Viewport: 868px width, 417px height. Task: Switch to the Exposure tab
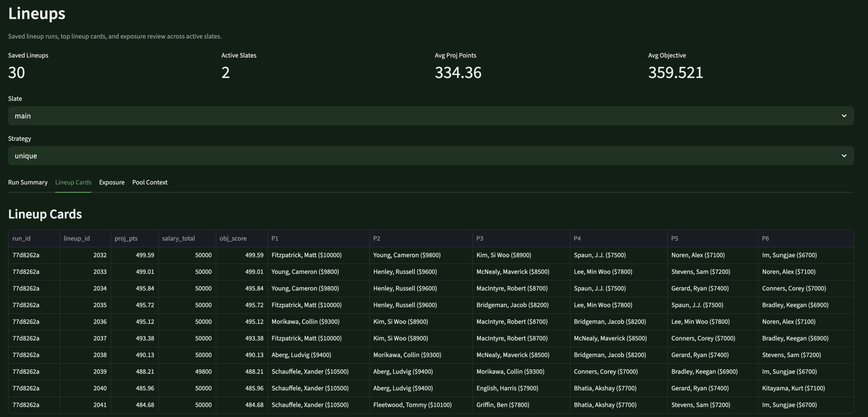[112, 182]
